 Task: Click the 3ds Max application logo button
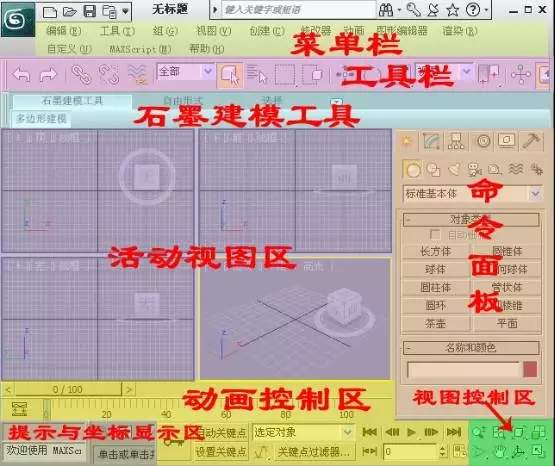coord(18,19)
